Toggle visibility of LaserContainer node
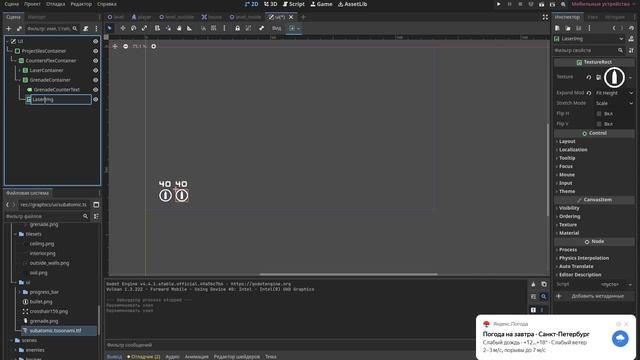This screenshot has width=640, height=360. pos(96,70)
